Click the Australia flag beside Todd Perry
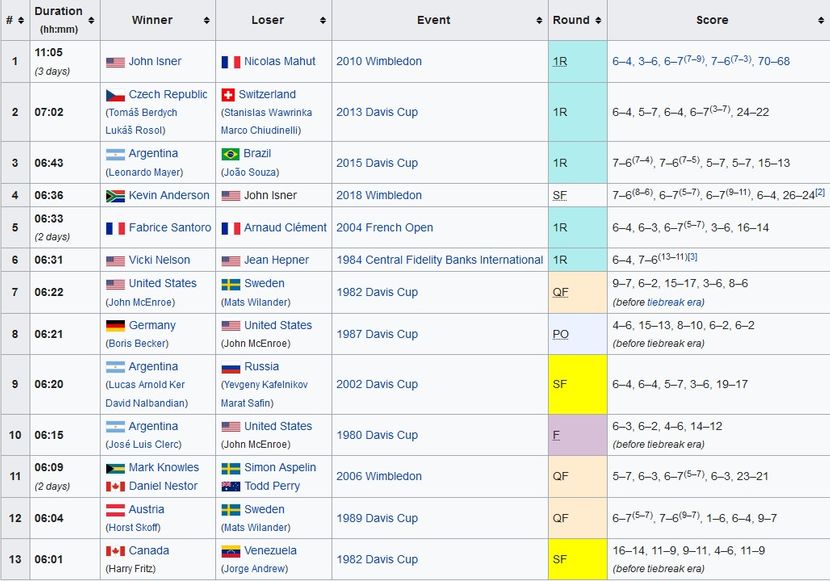830x581 pixels. pos(230,487)
